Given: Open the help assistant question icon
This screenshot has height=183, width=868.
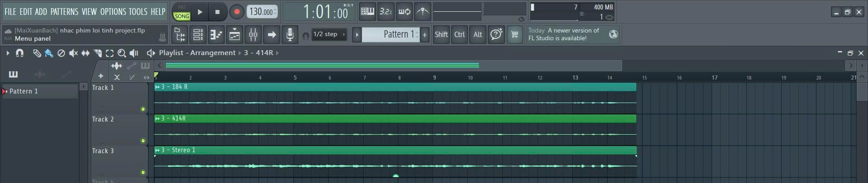Looking at the screenshot, I should pos(496,34).
